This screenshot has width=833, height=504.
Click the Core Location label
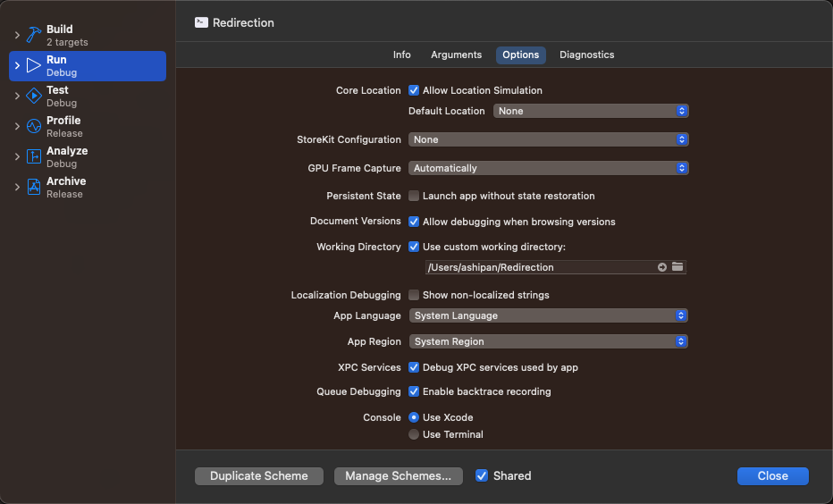pyautogui.click(x=368, y=90)
